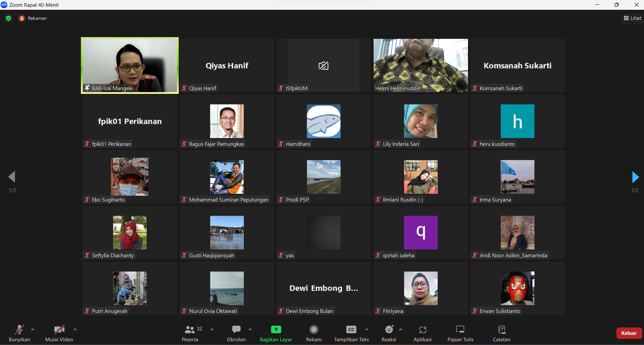
Task: Toggle Tampilkan Teks closed captions
Action: tap(351, 330)
